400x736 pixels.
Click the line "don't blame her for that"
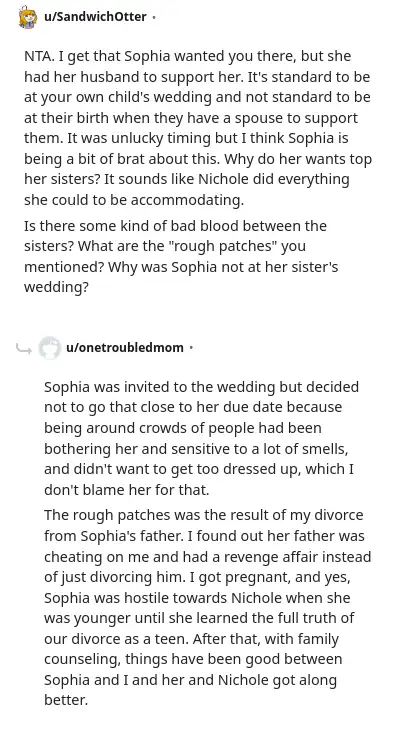(x=126, y=490)
